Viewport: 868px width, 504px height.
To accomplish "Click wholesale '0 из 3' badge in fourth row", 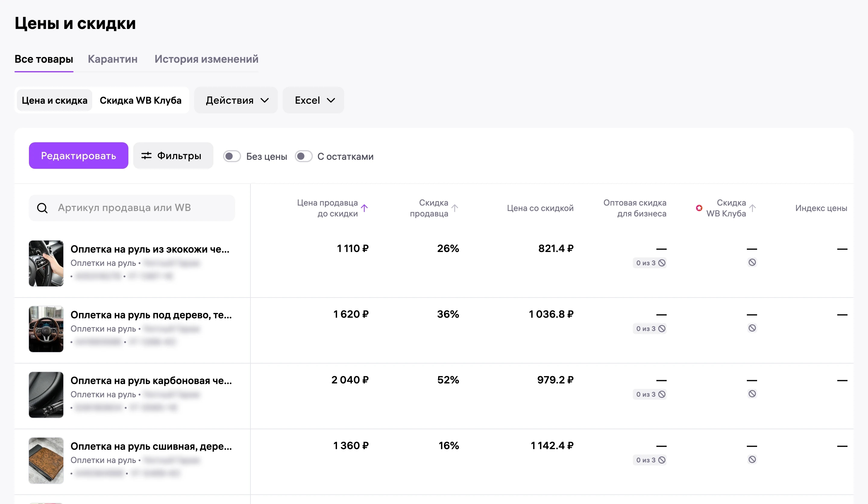I will [x=649, y=460].
